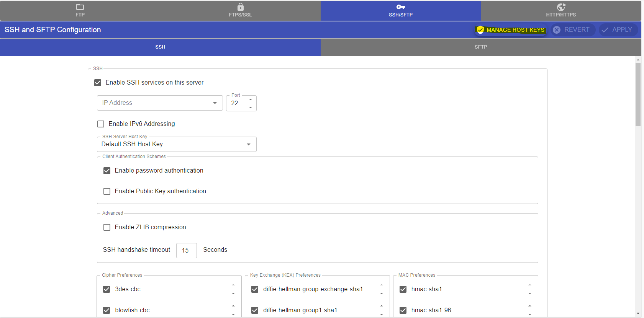Move hmac-sha1-96 down in priority
Viewport: 644px width, 318px height.
tap(530, 315)
